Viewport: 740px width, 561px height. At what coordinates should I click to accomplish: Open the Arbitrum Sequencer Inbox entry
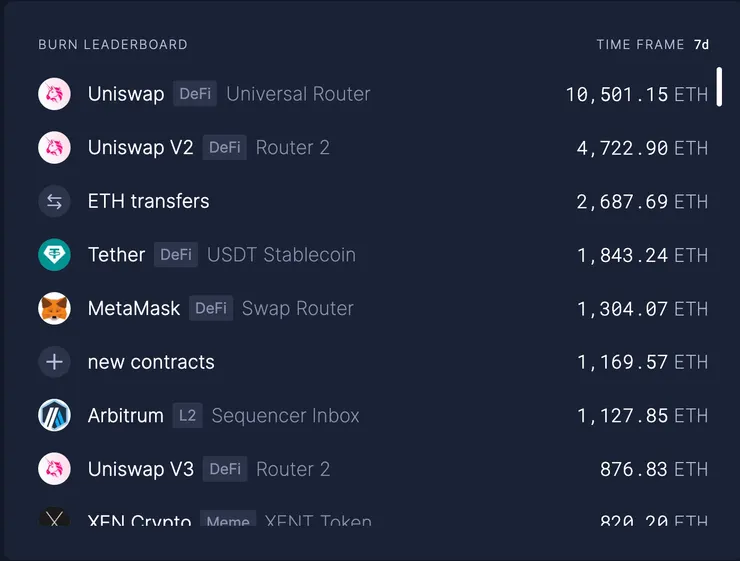click(x=285, y=415)
